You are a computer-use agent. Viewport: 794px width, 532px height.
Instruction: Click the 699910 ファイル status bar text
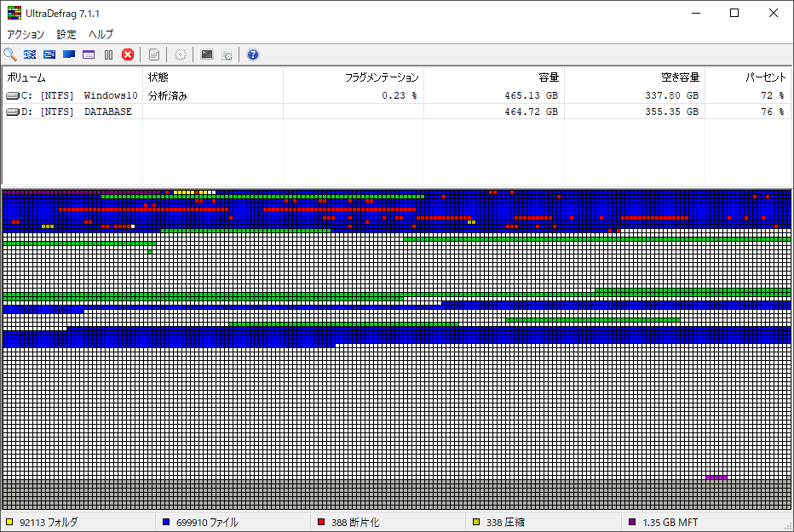(x=207, y=522)
